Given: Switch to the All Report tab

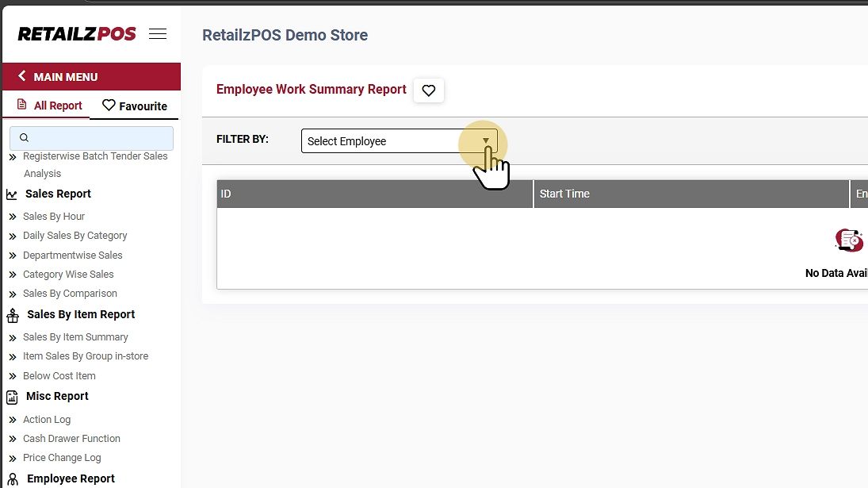Looking at the screenshot, I should [49, 106].
